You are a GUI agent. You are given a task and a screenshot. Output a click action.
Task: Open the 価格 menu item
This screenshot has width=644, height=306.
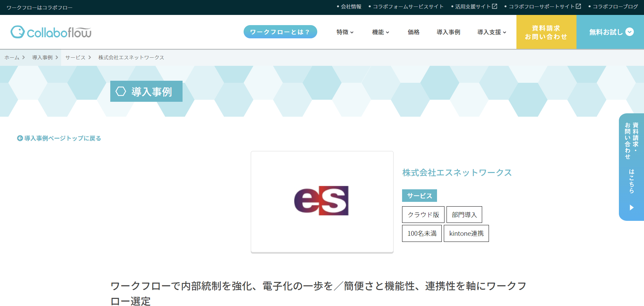click(414, 32)
